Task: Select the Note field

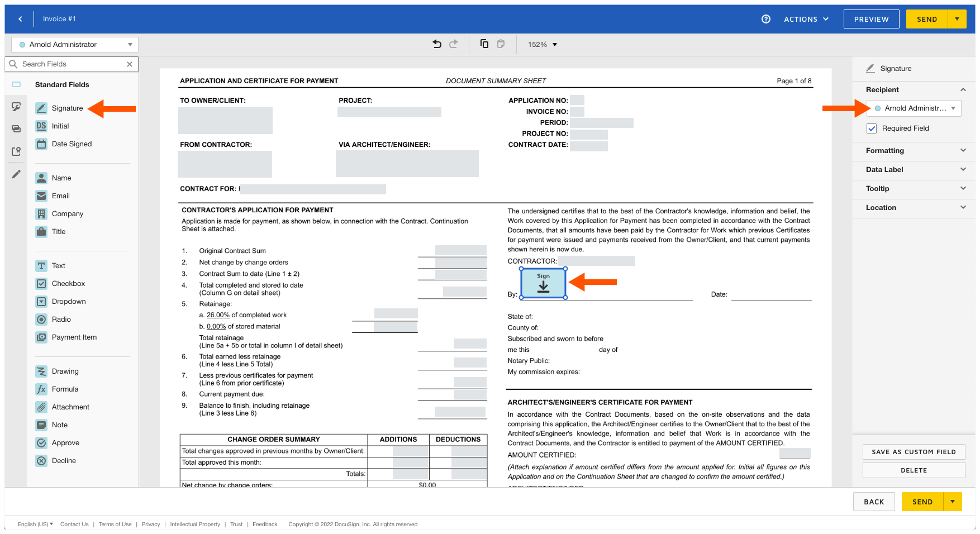Action: point(51,425)
